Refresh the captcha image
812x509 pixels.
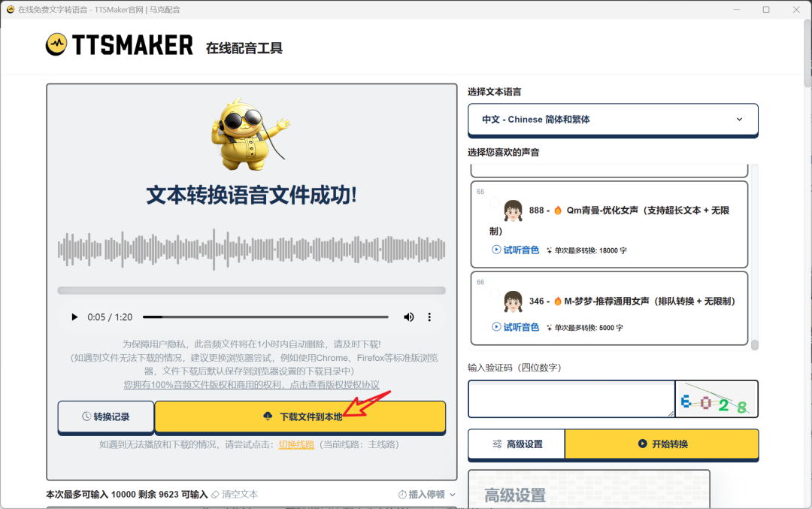point(717,398)
